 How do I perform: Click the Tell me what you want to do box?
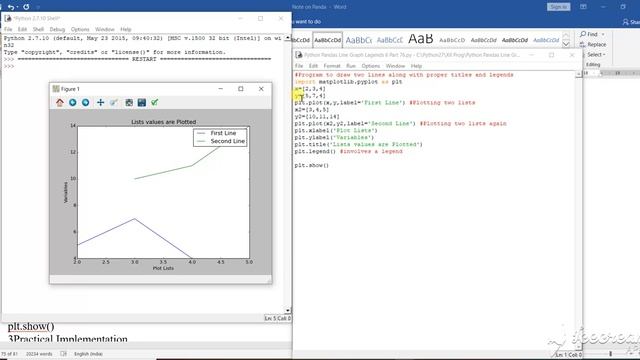tap(307, 22)
